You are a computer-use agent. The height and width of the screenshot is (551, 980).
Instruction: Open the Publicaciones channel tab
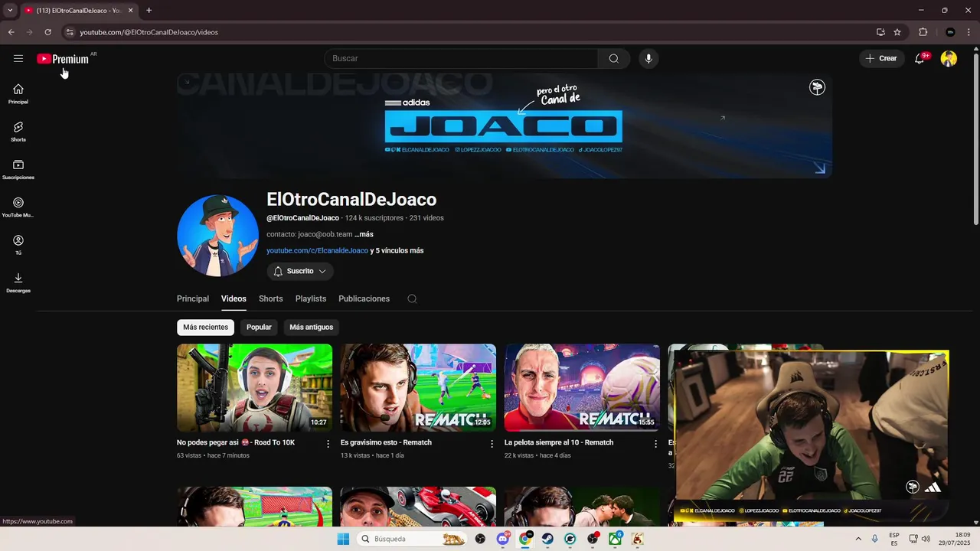(x=364, y=298)
